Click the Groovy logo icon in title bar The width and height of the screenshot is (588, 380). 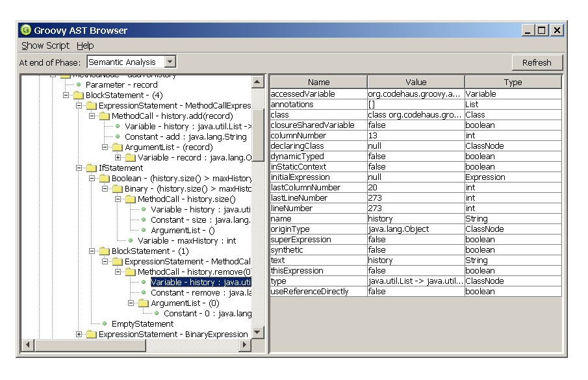[26, 30]
